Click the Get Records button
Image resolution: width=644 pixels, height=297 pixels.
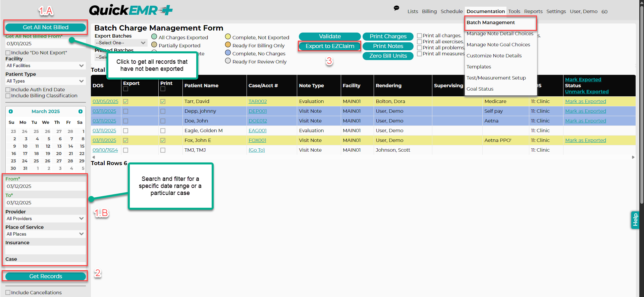pyautogui.click(x=46, y=277)
